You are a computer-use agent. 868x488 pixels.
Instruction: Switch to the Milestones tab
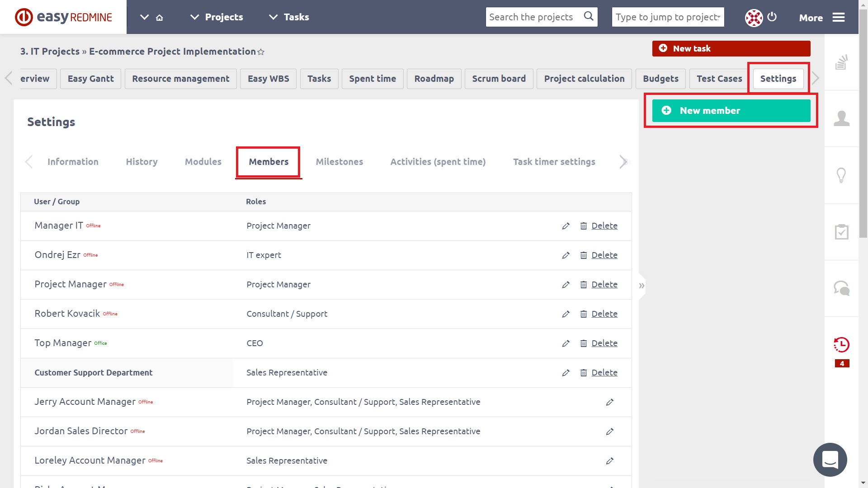click(340, 162)
